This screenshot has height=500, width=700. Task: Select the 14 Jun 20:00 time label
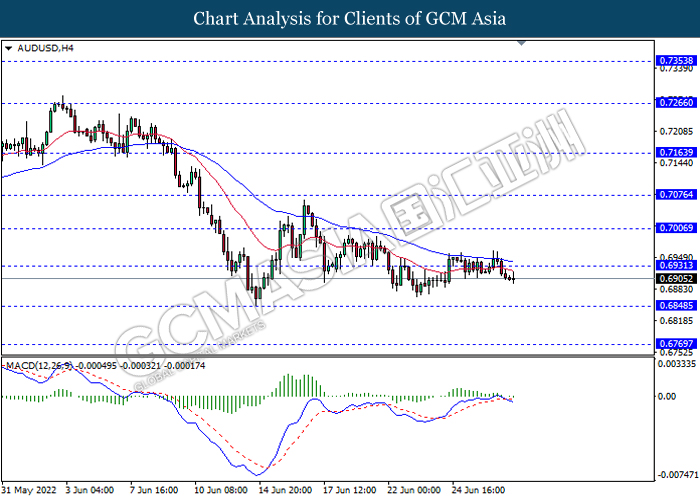(x=286, y=490)
